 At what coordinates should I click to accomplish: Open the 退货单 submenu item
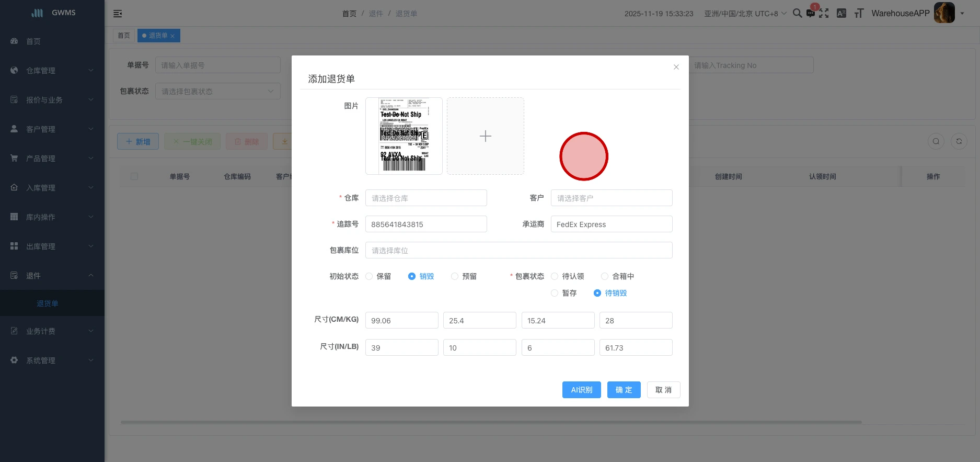(52, 303)
